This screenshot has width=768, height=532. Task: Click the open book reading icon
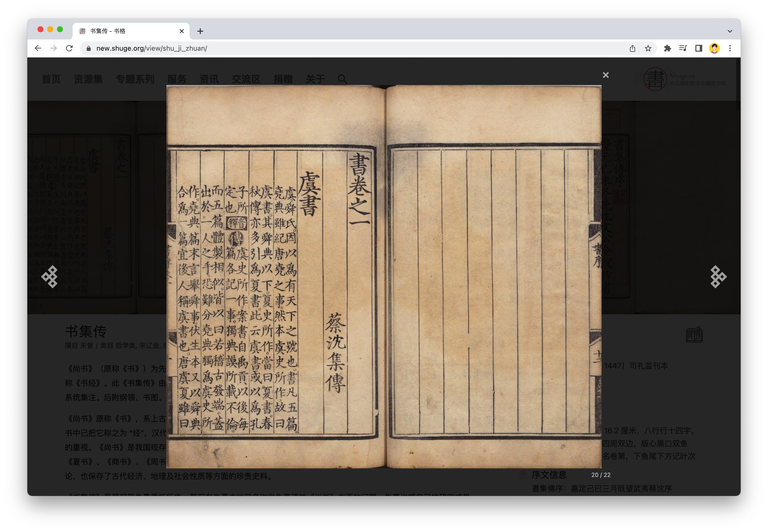pyautogui.click(x=694, y=334)
